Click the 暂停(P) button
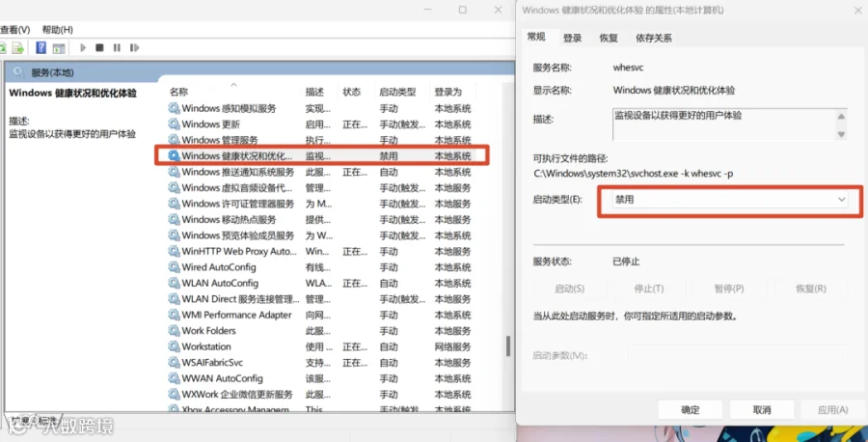868x442 pixels. click(x=729, y=289)
